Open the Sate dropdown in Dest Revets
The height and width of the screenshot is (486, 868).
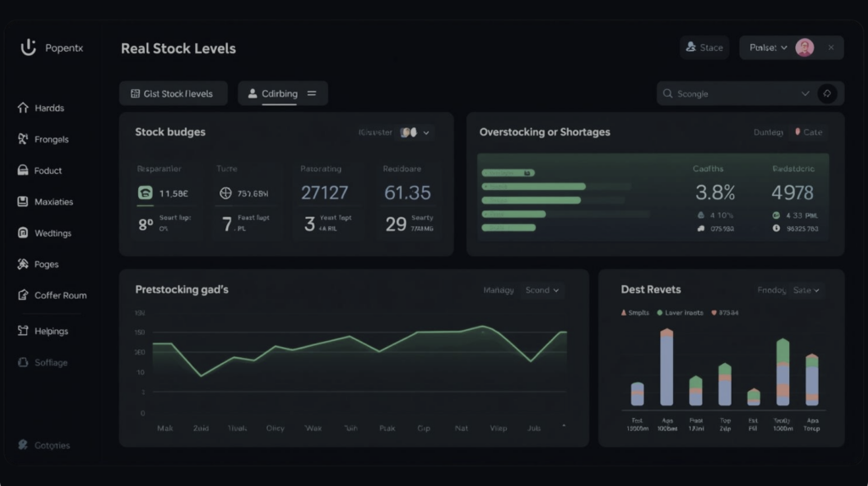click(806, 290)
